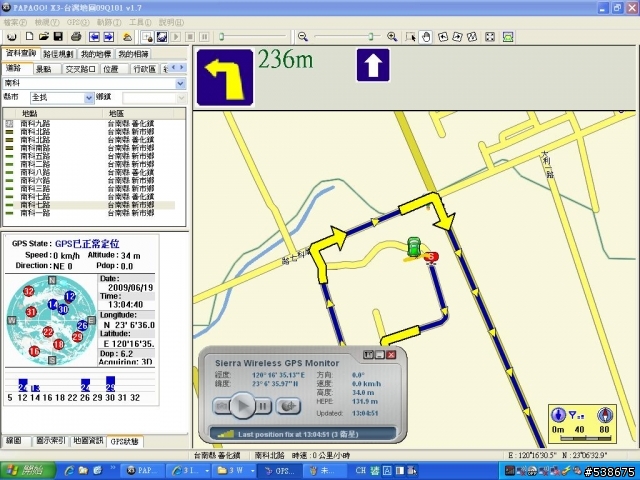Switch to the 地圖資訊 bottom tab
640x480 pixels.
[88, 441]
